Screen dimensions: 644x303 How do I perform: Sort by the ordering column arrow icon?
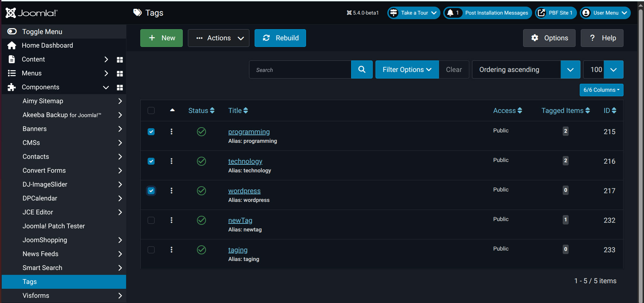coord(172,110)
